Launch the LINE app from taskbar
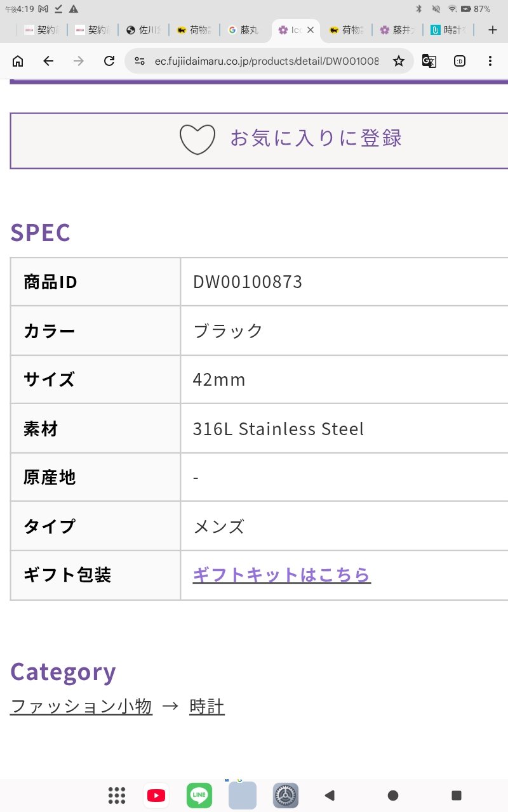 point(199,795)
